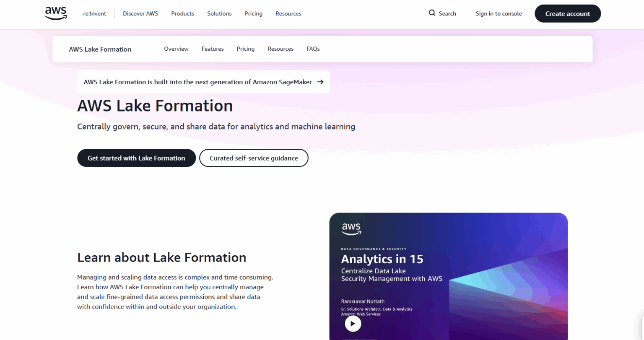Click Curated self-service guidance button
Screen dimensions: 644x340
(x=254, y=158)
